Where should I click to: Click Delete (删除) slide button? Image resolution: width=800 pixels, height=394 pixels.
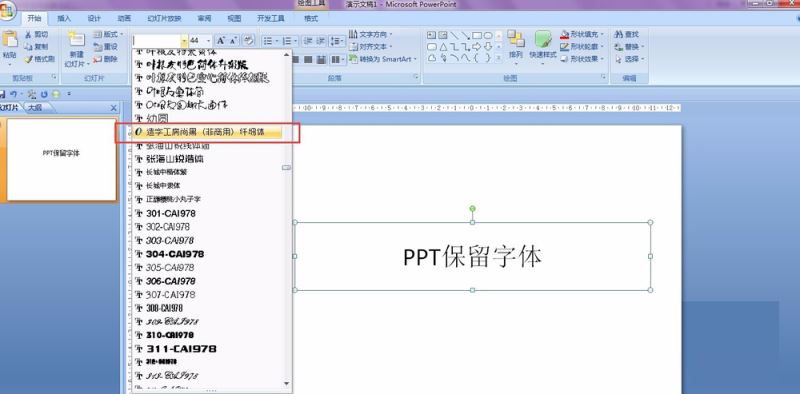click(x=106, y=59)
